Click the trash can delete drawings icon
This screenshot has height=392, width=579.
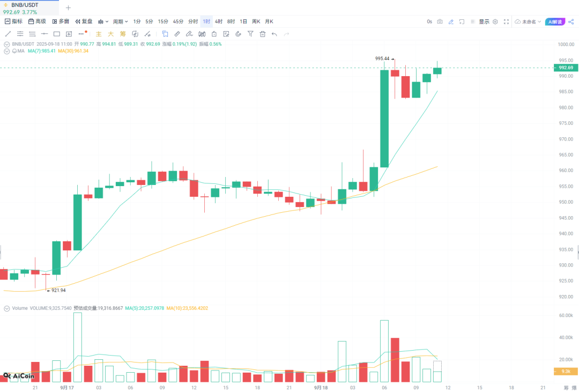[x=262, y=34]
